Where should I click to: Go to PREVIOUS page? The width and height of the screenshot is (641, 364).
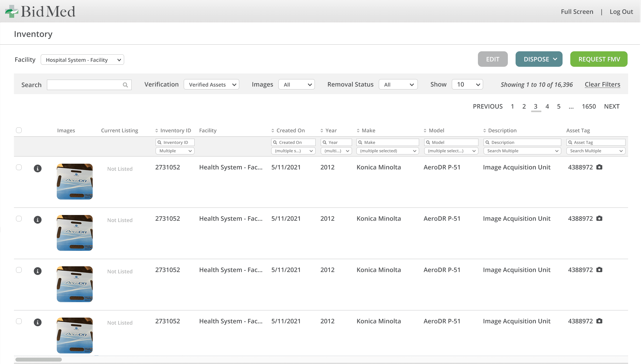pos(488,106)
